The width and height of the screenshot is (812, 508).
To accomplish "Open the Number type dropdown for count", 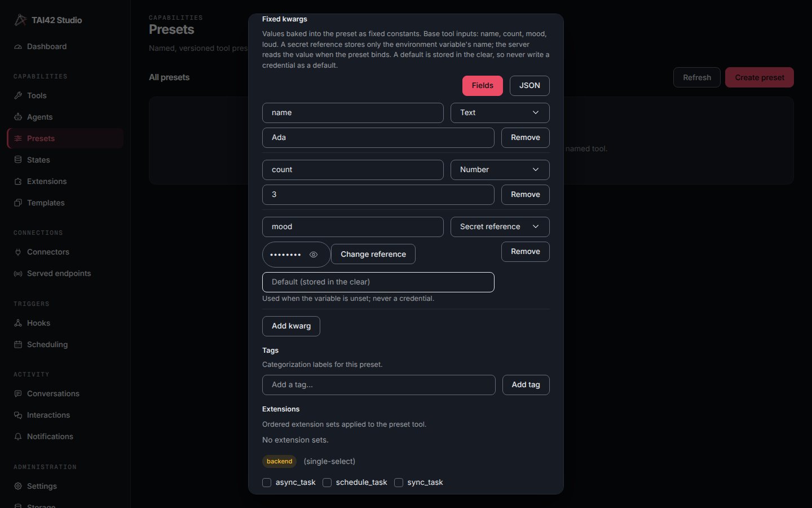I will pyautogui.click(x=500, y=170).
